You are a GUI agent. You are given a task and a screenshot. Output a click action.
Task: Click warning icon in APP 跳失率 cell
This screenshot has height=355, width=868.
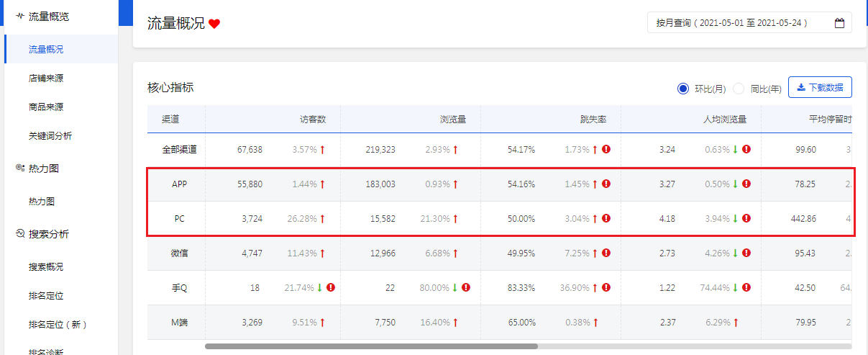[x=606, y=184]
